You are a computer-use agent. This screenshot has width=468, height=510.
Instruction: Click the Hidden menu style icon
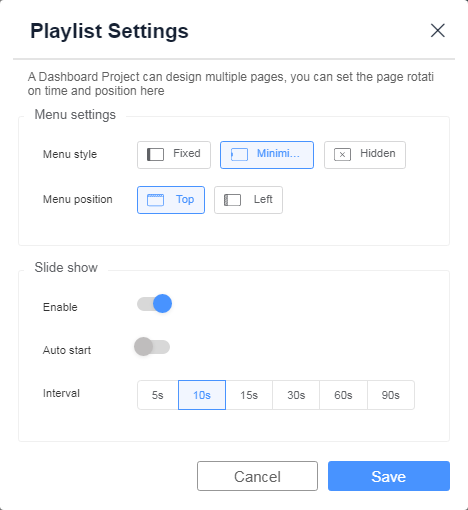(x=342, y=154)
